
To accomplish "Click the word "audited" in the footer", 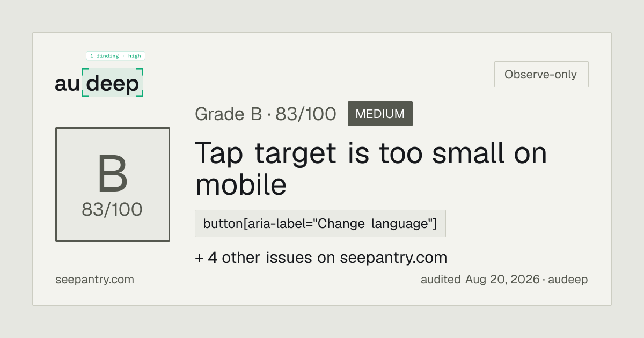I will click(x=441, y=280).
